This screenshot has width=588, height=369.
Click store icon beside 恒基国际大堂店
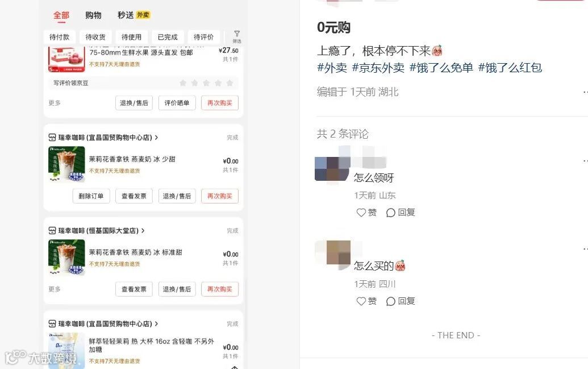coord(52,230)
